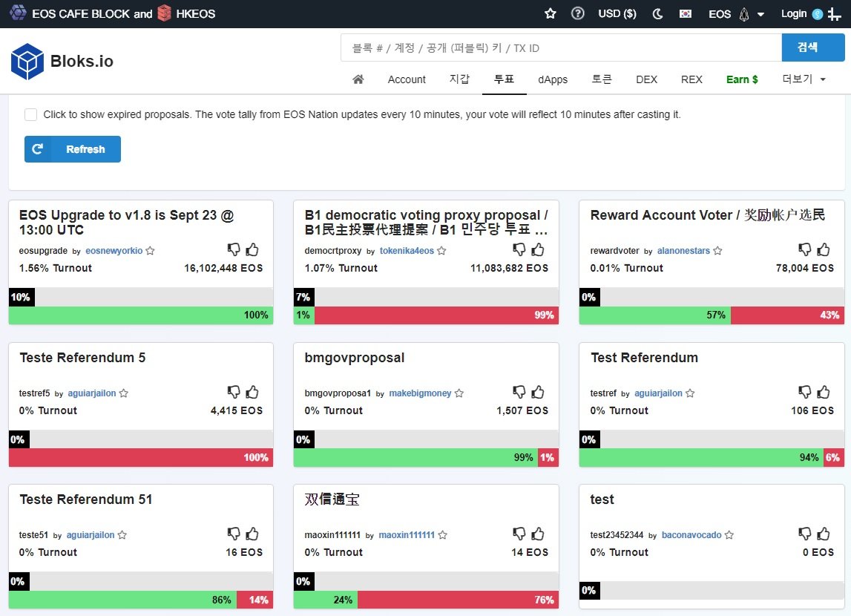Open the tokenika4eos account link
The image size is (851, 616).
pos(407,251)
